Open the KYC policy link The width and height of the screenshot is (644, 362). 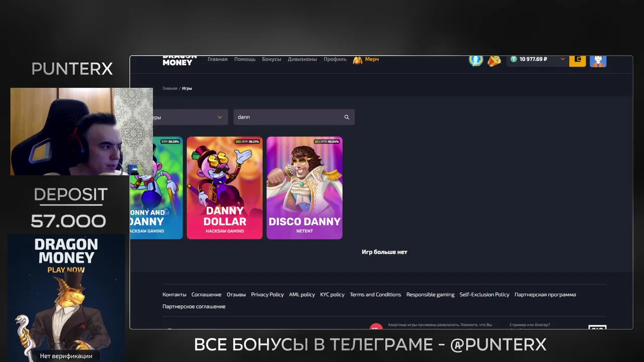tap(332, 295)
